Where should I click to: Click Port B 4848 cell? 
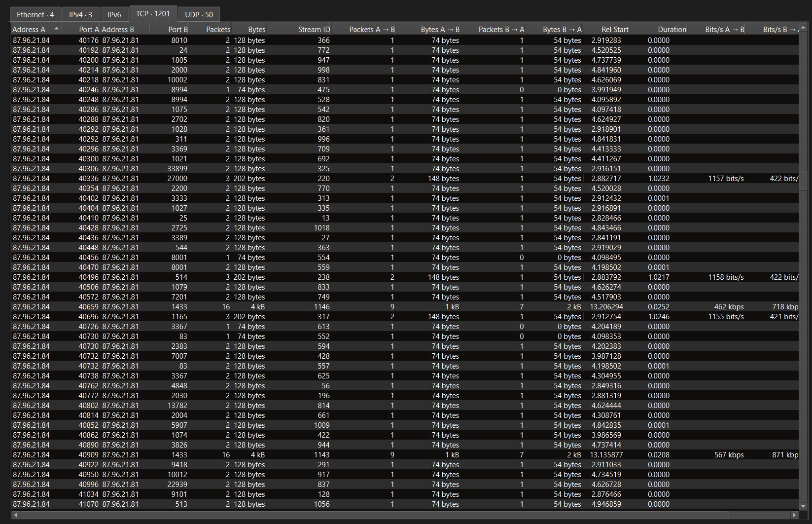179,386
